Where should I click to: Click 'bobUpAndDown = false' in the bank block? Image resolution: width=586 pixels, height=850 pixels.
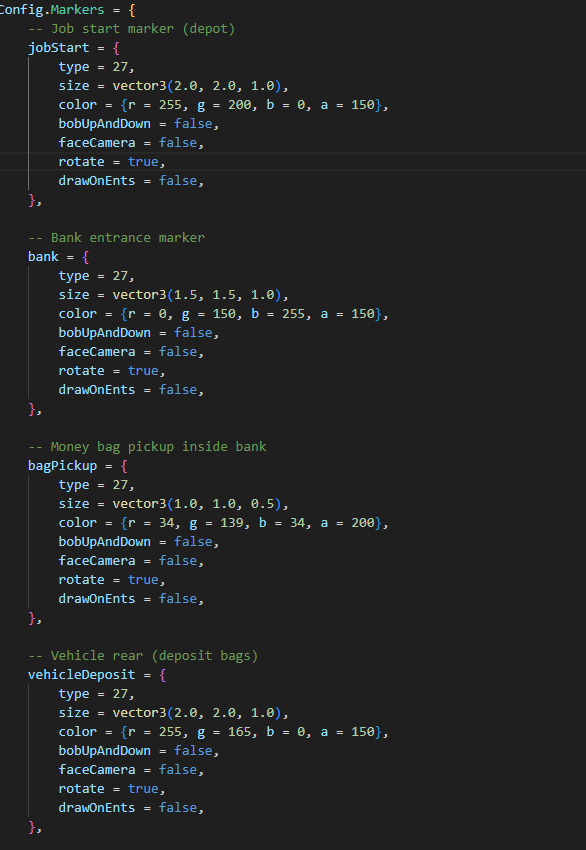pyautogui.click(x=139, y=332)
